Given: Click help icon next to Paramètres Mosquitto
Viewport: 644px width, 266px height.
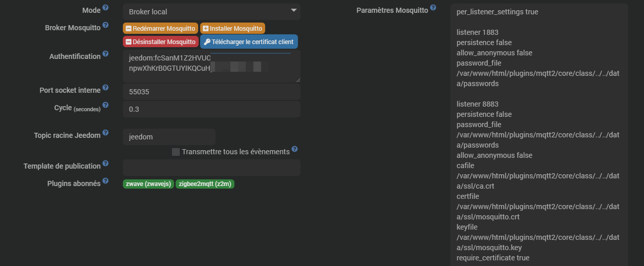Looking at the screenshot, I should pos(433,8).
